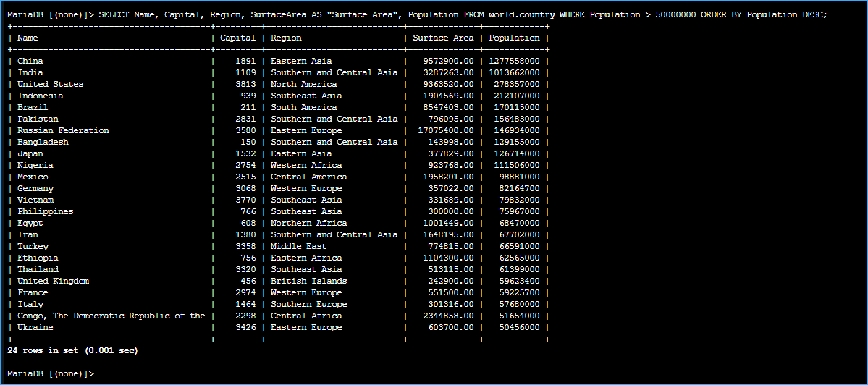Image resolution: width=868 pixels, height=385 pixels.
Task: Click the Italy row name
Action: point(30,304)
